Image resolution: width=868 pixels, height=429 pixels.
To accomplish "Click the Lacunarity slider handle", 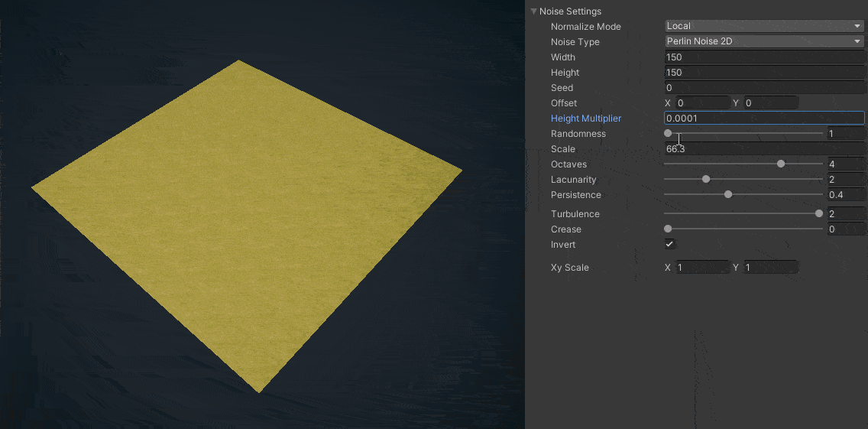I will [x=706, y=179].
